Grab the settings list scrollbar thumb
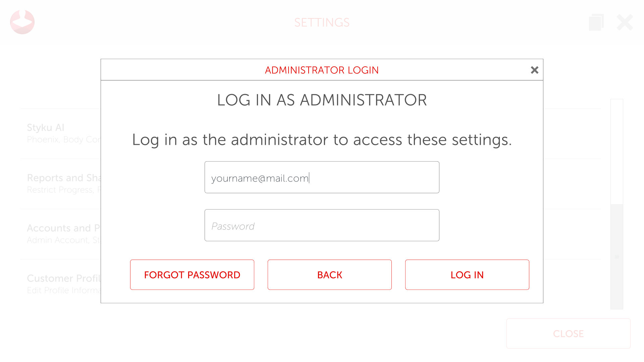644x362 pixels. [x=616, y=256]
